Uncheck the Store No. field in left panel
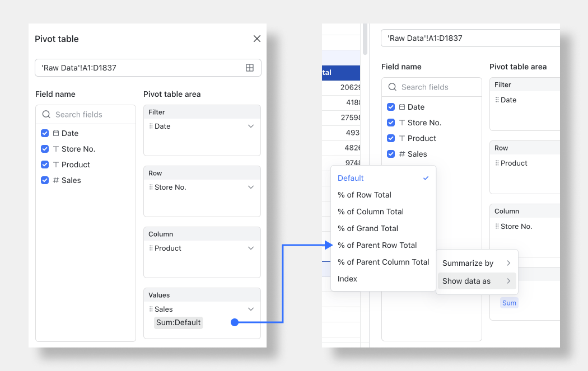This screenshot has height=371, width=588. pos(45,149)
